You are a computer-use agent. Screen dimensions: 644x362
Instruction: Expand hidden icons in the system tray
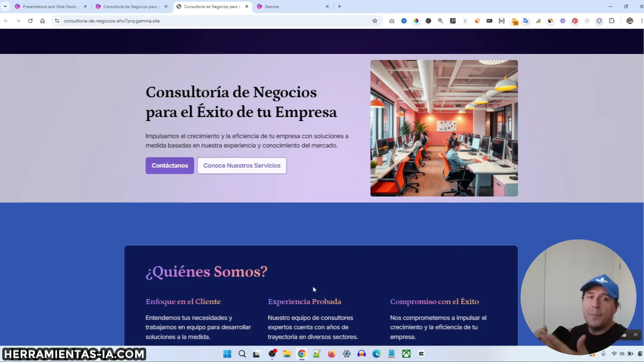click(x=592, y=354)
